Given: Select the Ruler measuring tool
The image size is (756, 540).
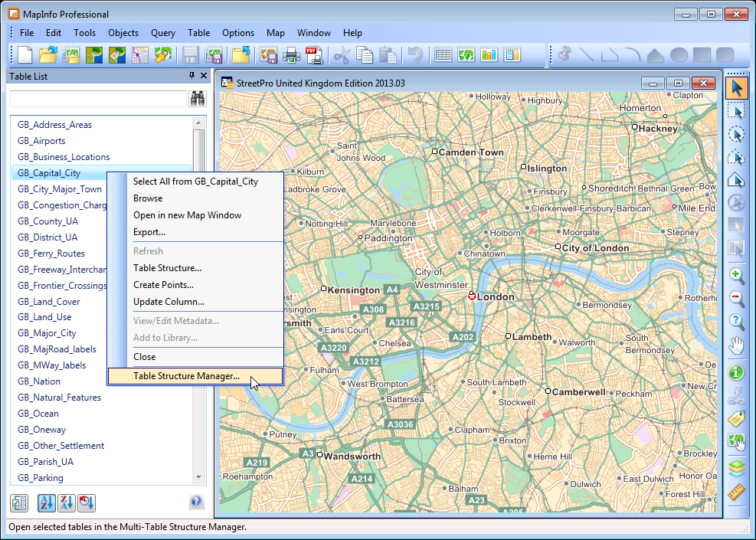Looking at the screenshot, I should click(x=736, y=493).
